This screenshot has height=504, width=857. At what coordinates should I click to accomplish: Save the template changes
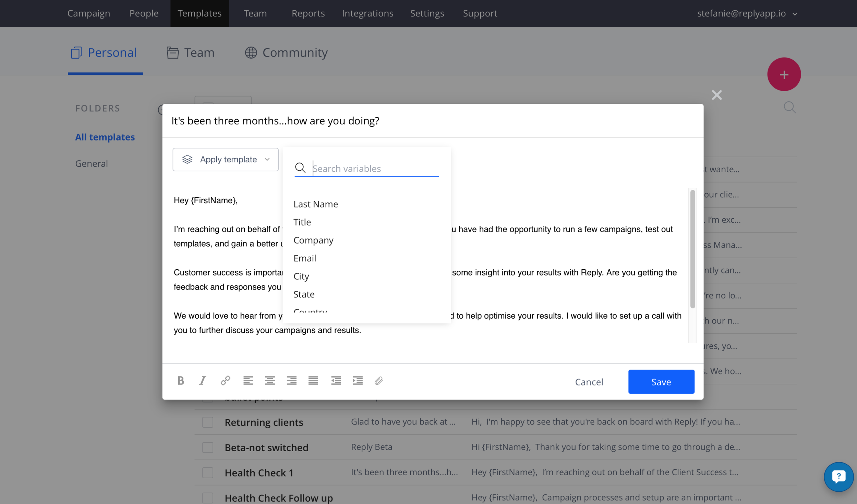click(661, 382)
